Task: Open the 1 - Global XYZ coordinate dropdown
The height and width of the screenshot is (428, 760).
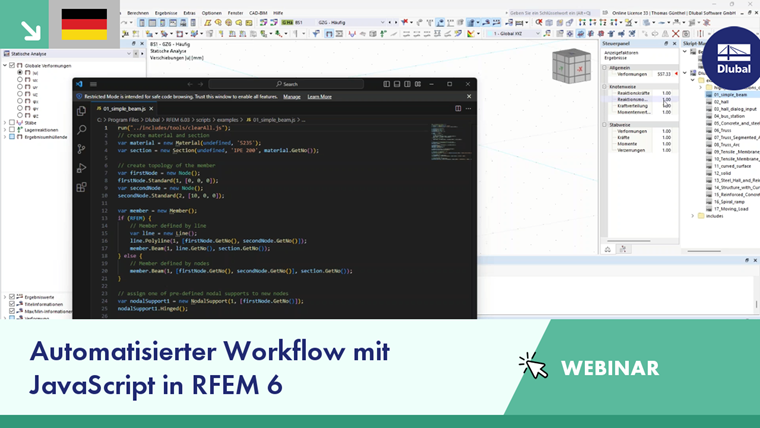Action: point(538,33)
